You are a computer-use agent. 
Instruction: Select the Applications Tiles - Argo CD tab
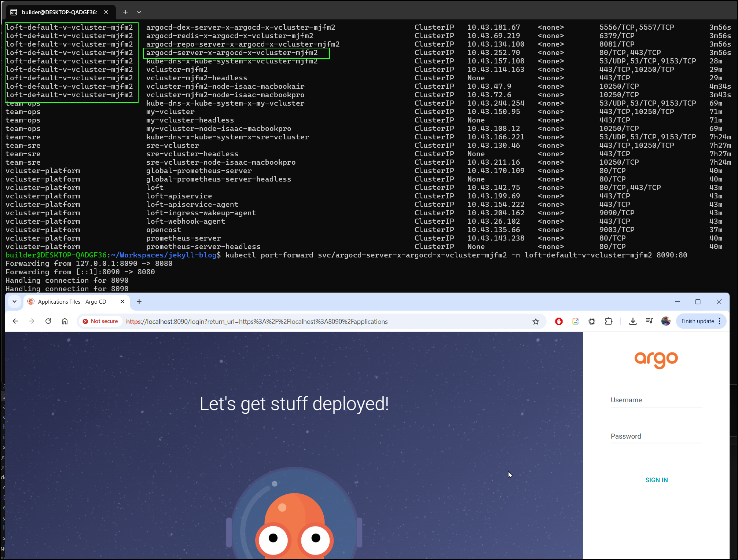pos(72,301)
